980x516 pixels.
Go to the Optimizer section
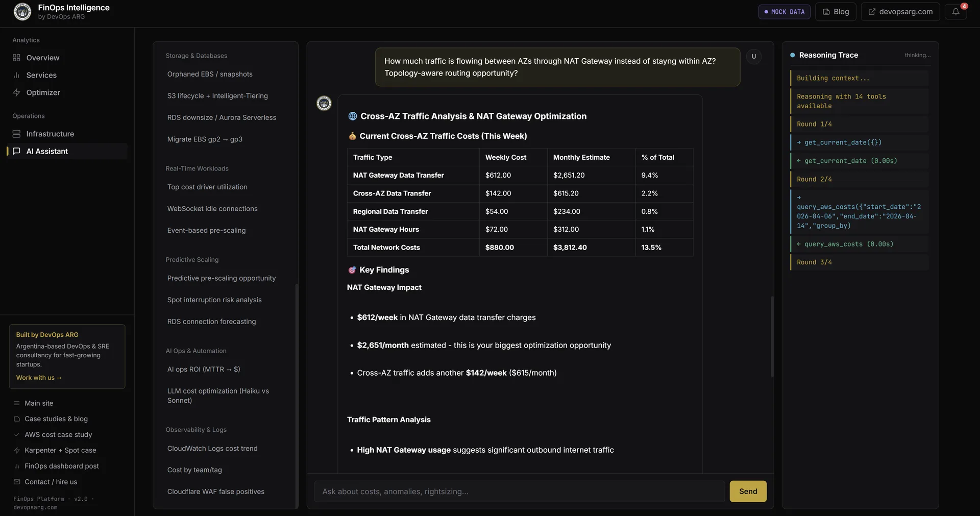click(67, 92)
